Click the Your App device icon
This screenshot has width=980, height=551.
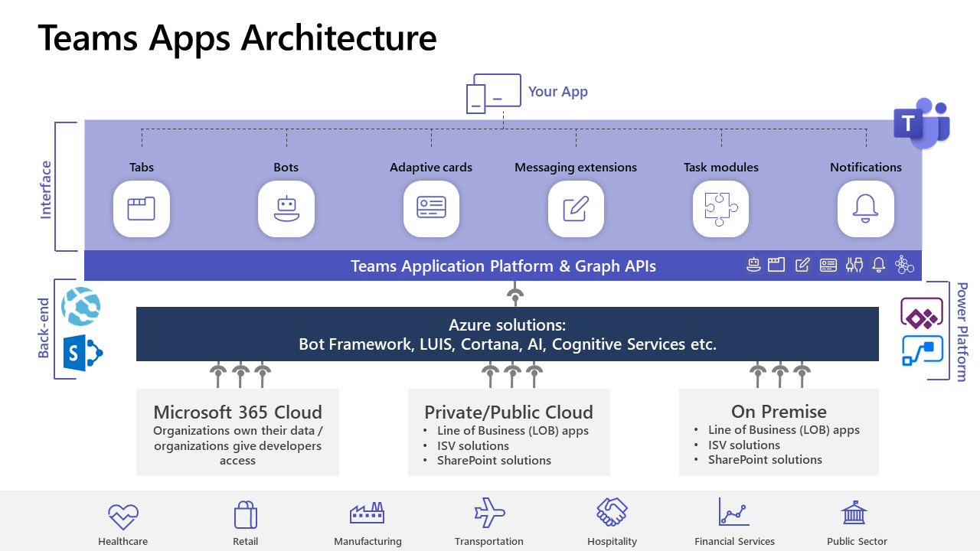click(x=494, y=93)
